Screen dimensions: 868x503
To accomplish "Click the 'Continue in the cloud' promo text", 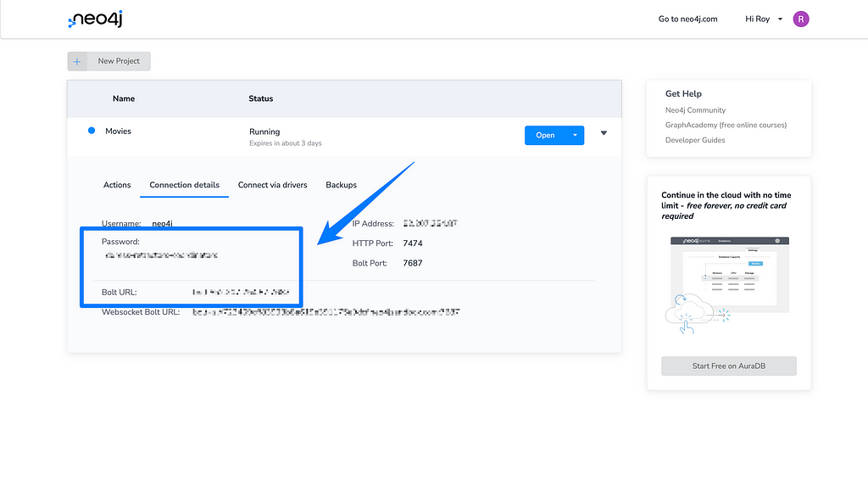I will 726,205.
